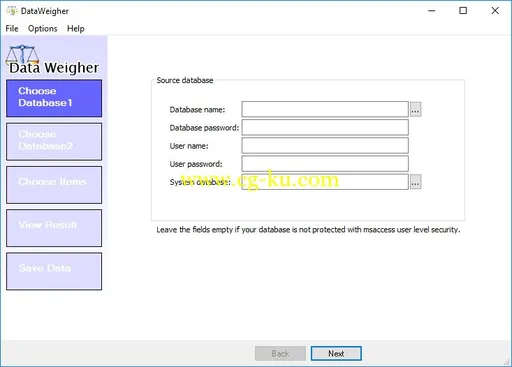Focus the Database name field
This screenshot has width=512, height=367.
pos(325,109)
